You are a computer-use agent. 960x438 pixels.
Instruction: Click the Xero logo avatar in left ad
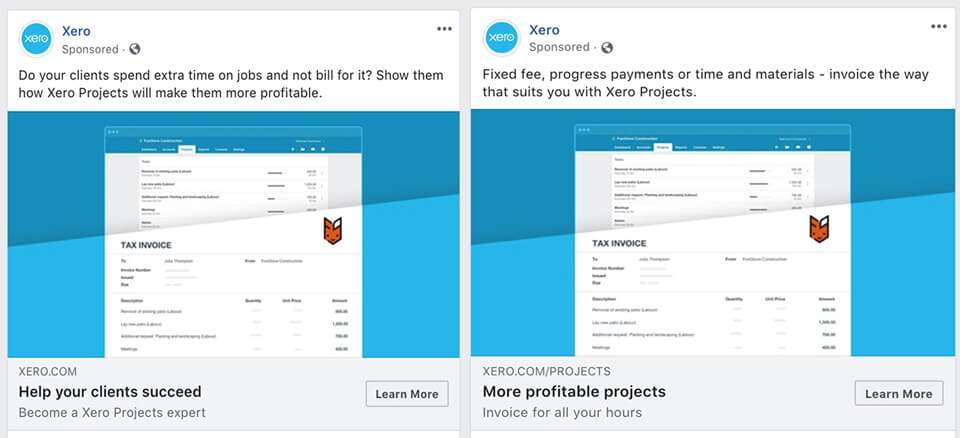[x=37, y=40]
